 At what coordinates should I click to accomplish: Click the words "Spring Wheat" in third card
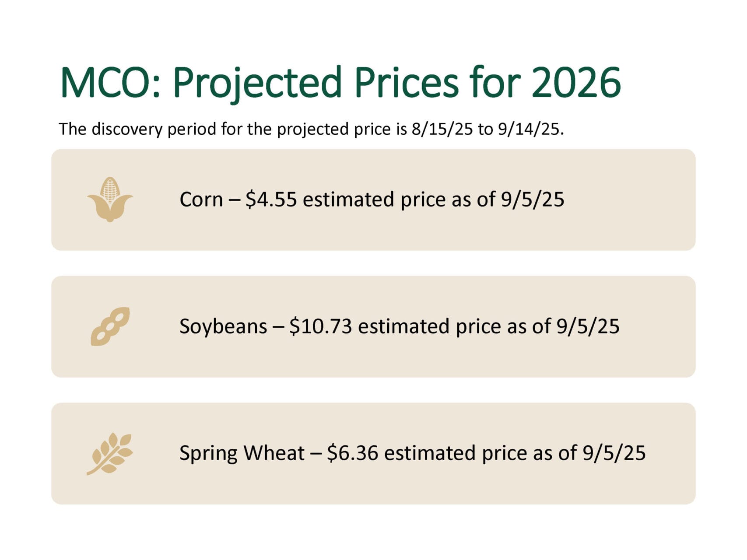[x=242, y=453]
